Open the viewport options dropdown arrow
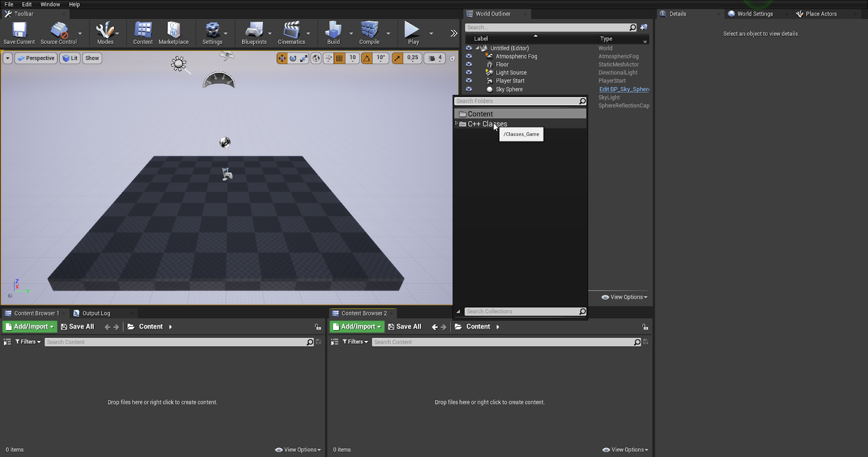 [8, 58]
